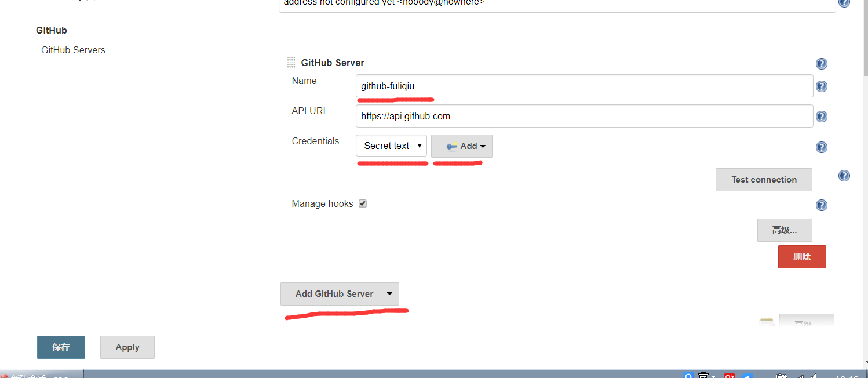The height and width of the screenshot is (378, 868).
Task: Click the Name label
Action: pos(304,81)
